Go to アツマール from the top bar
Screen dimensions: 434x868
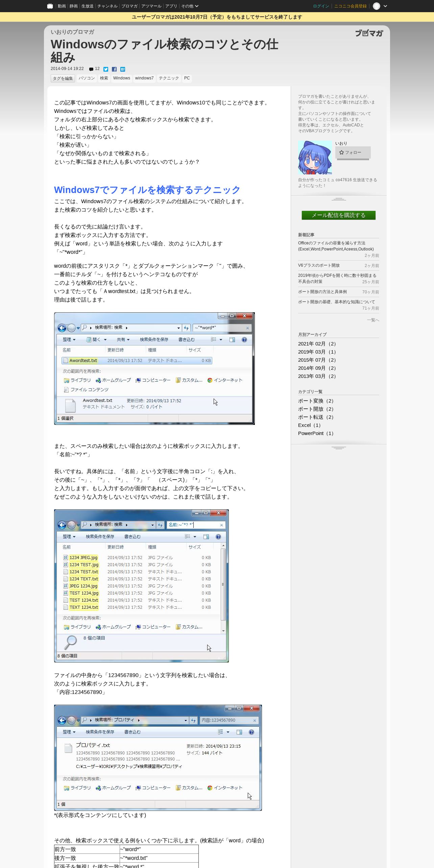[151, 6]
